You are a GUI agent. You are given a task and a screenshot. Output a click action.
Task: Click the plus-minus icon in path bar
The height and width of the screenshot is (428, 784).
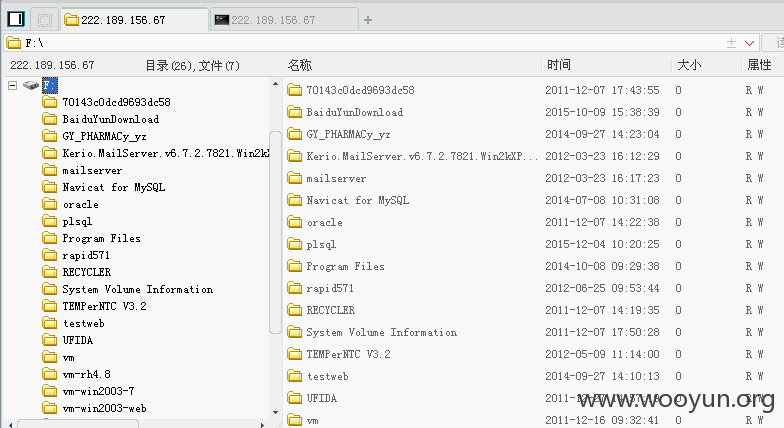pyautogui.click(x=731, y=43)
